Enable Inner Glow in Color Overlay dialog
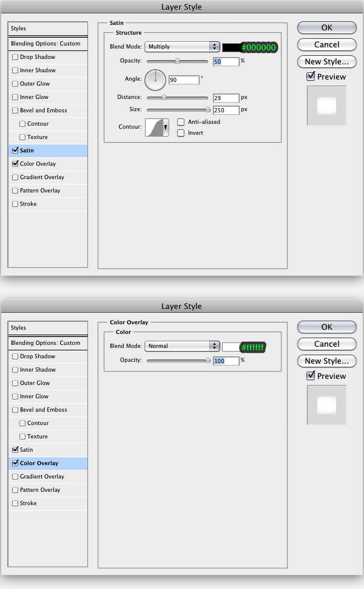 [x=15, y=397]
